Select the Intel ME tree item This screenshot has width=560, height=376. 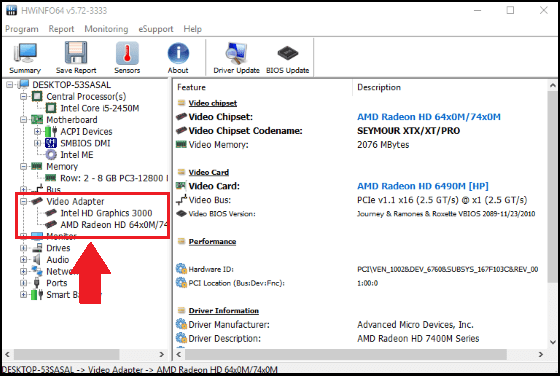point(77,155)
